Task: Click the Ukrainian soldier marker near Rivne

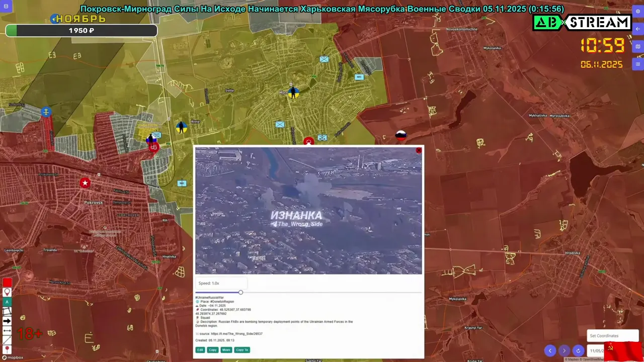Action: click(182, 127)
